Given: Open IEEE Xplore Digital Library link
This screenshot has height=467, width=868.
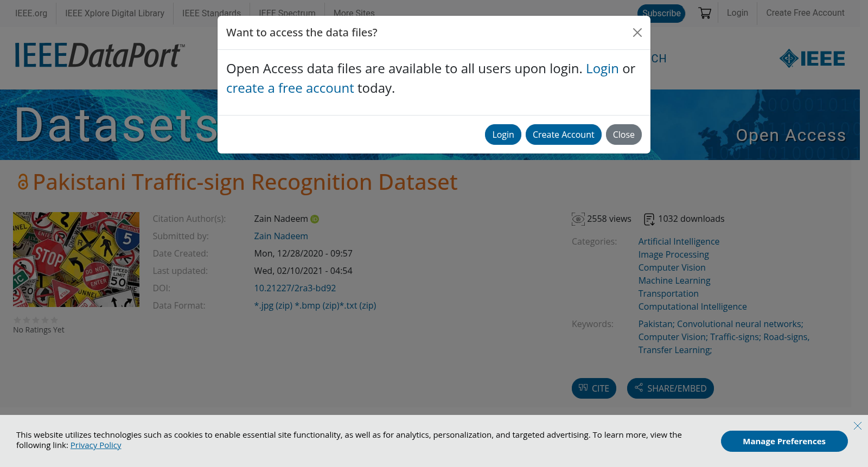Looking at the screenshot, I should point(114,13).
